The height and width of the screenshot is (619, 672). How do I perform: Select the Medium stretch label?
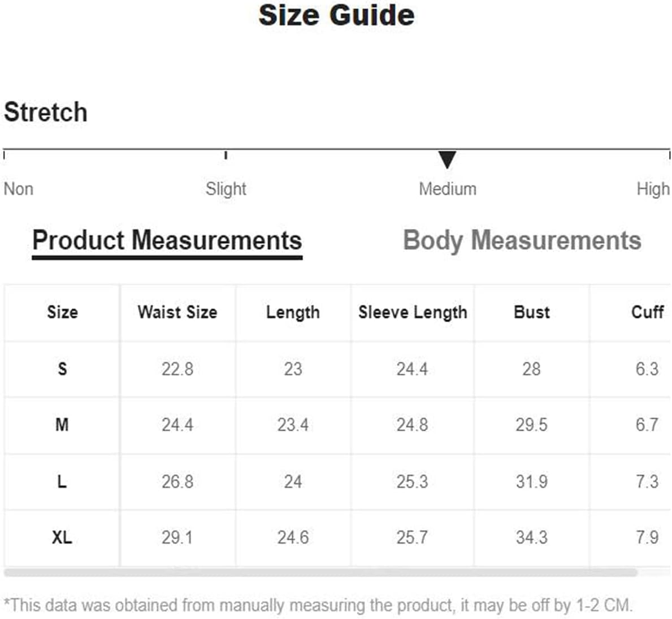448,189
